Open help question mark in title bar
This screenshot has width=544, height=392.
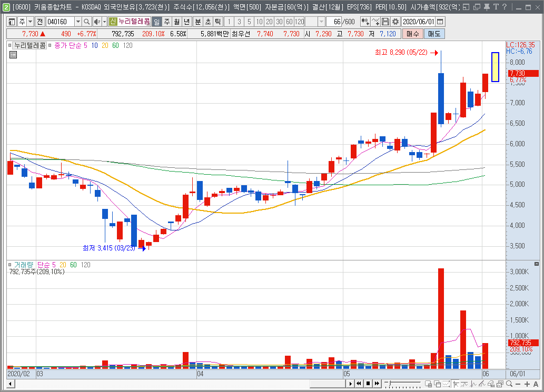(505, 7)
